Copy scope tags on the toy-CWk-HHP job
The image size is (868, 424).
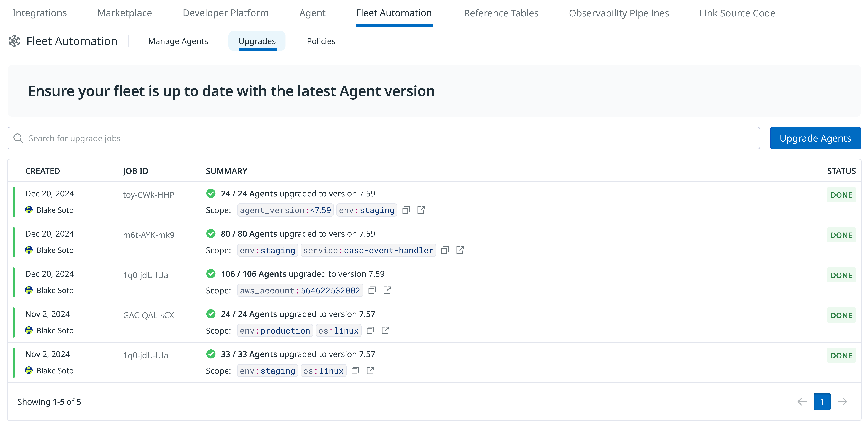click(x=406, y=210)
